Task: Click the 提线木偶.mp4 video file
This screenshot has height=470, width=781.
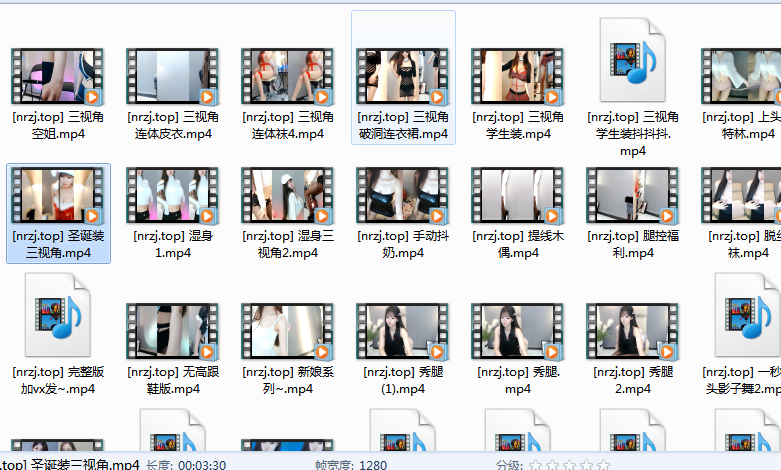Action: 517,195
